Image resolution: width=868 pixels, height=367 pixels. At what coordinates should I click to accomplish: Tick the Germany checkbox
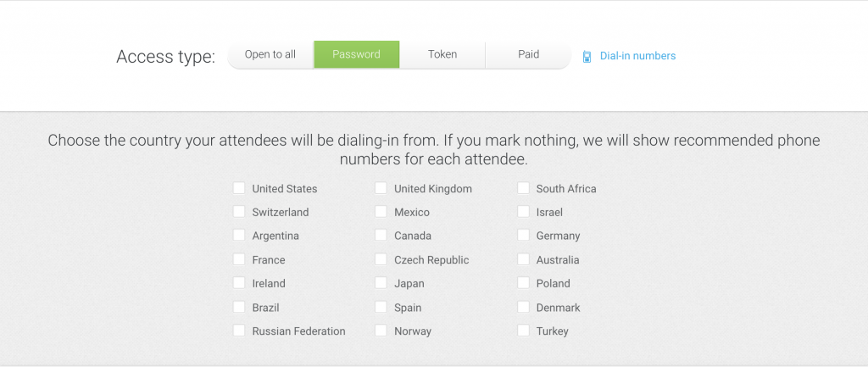click(x=523, y=236)
